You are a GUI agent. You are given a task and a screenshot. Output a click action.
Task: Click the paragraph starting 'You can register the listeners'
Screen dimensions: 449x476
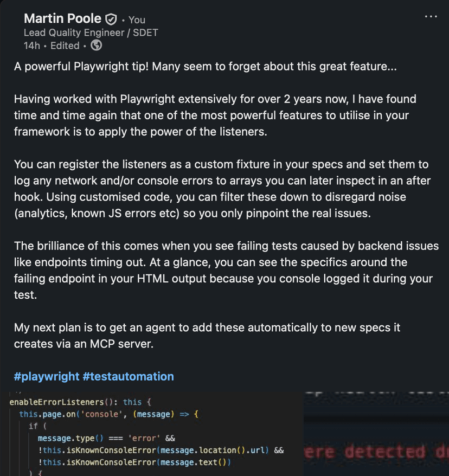221,188
